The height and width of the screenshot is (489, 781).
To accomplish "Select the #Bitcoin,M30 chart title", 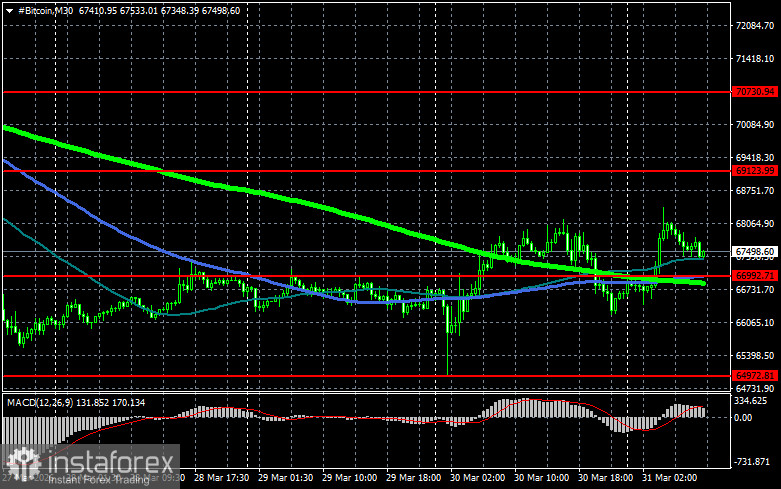I will point(45,11).
